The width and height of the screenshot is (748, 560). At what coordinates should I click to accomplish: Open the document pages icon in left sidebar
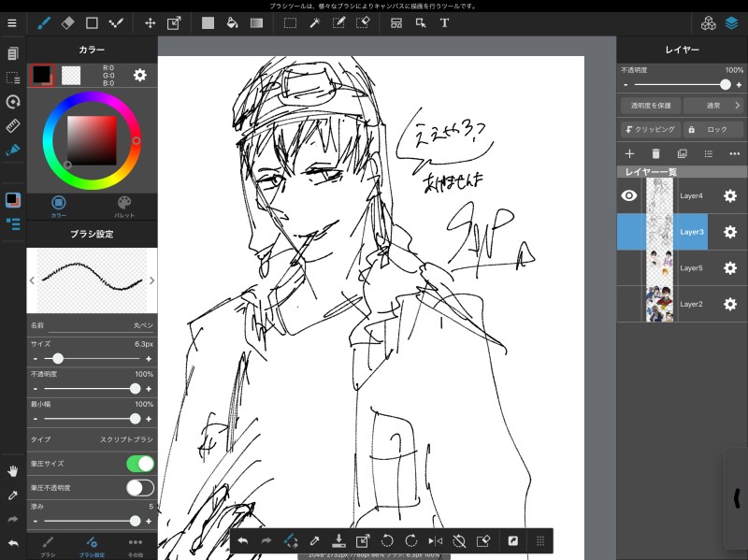tap(13, 53)
